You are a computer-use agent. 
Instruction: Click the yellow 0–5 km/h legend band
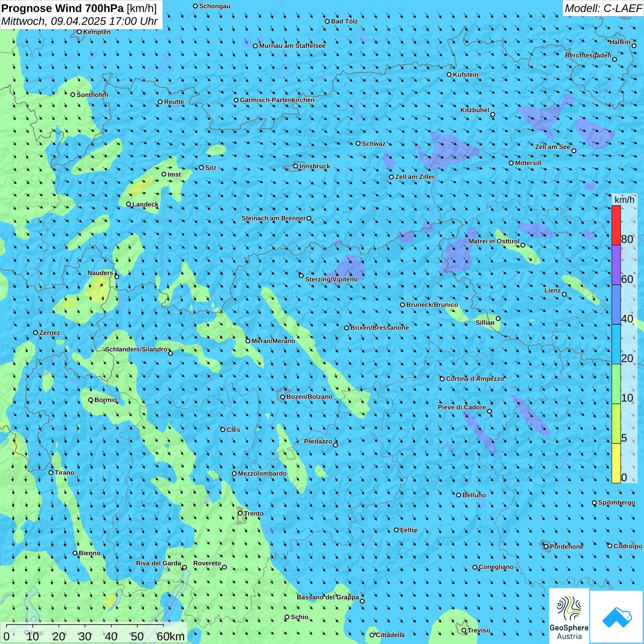pos(616,463)
